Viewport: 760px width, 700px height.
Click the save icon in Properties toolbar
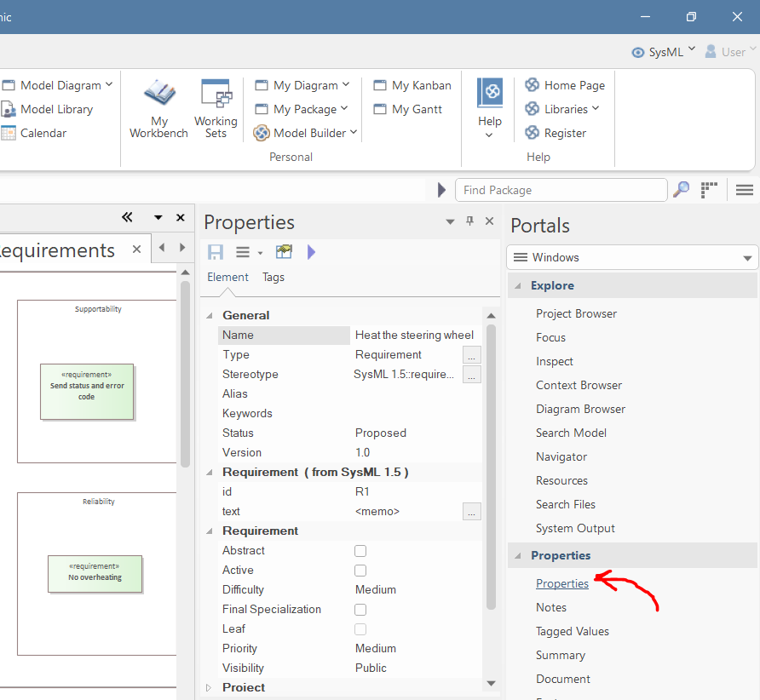click(216, 252)
